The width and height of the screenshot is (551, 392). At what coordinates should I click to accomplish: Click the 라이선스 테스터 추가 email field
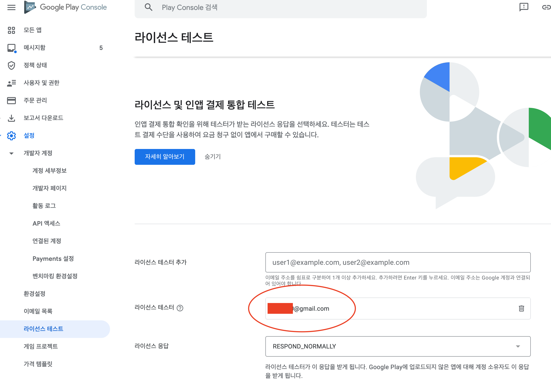pyautogui.click(x=398, y=262)
